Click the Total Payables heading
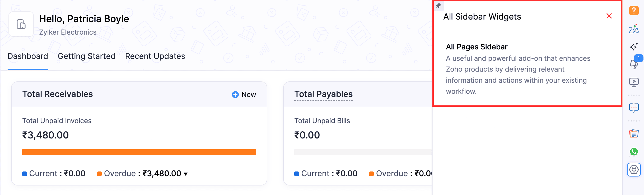The image size is (644, 195). point(323,94)
